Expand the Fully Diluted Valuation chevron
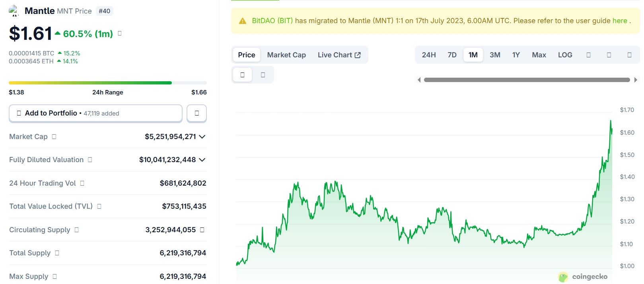Screen dimensions: 644x284 coord(202,160)
